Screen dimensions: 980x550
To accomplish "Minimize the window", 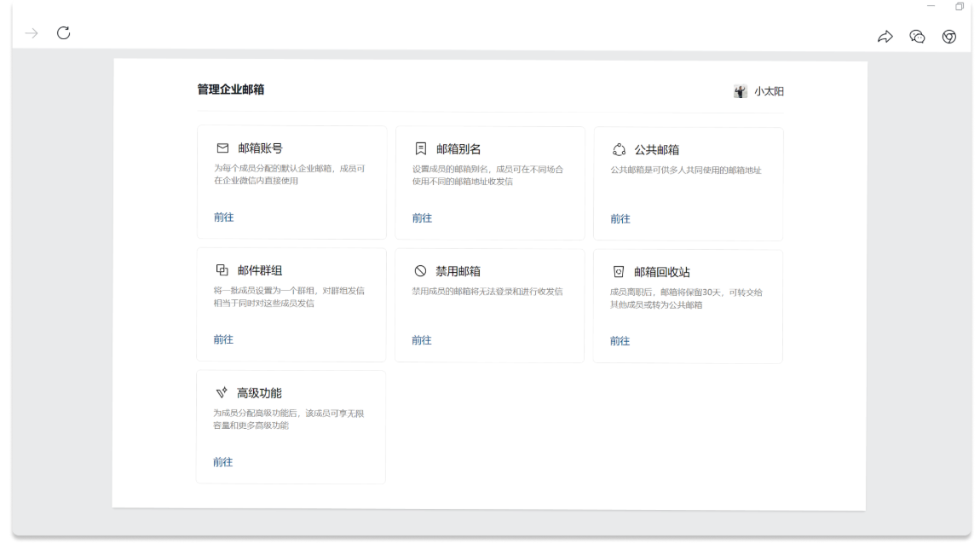I will tap(931, 6).
